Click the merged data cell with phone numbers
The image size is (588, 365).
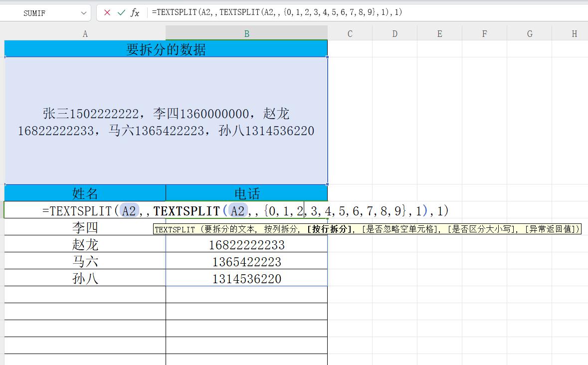(x=166, y=121)
